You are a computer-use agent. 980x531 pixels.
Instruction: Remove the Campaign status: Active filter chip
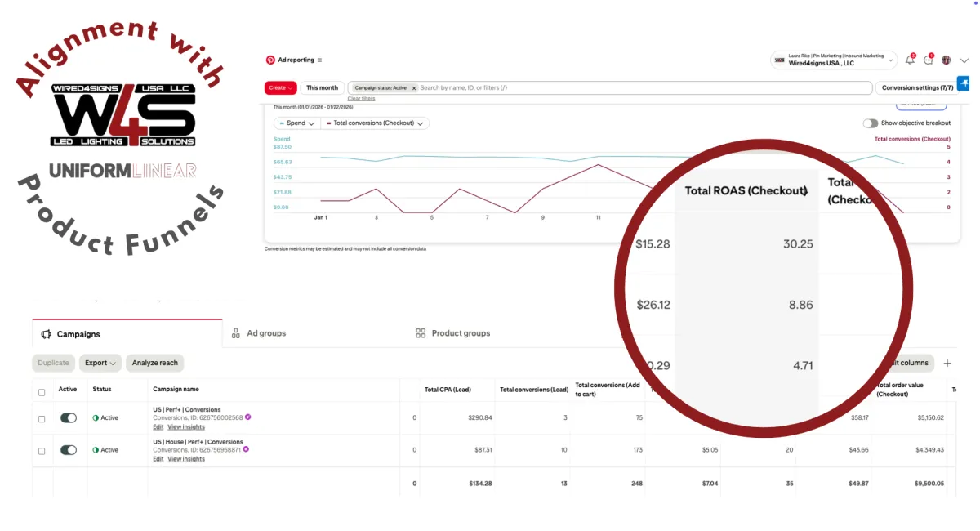click(x=413, y=87)
